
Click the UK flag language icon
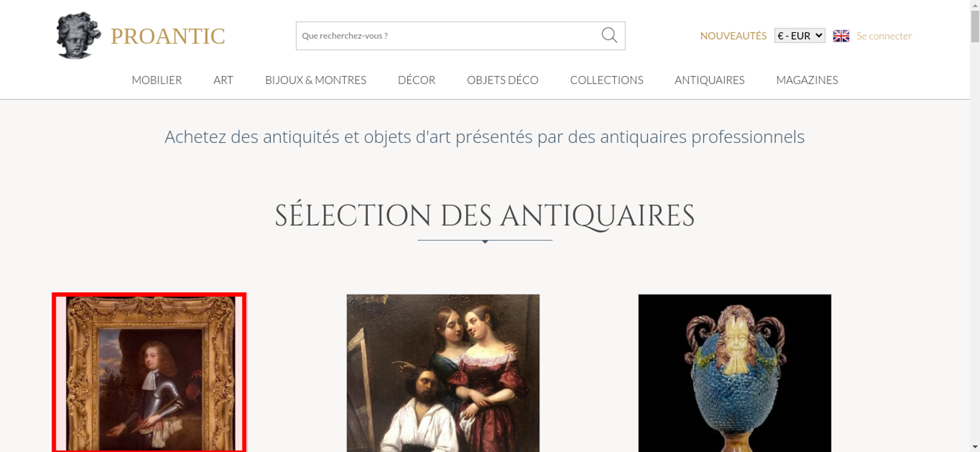[841, 36]
